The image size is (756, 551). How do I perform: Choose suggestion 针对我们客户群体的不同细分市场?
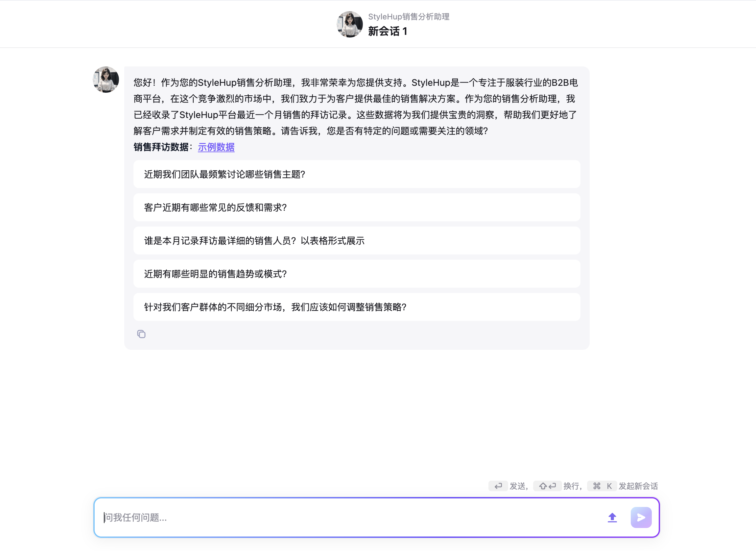[x=357, y=307]
